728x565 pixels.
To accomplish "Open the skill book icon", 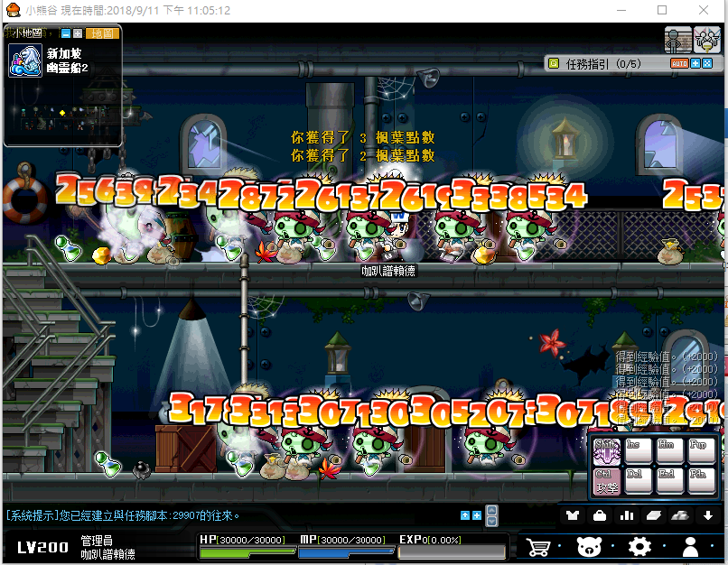I will coord(654,515).
